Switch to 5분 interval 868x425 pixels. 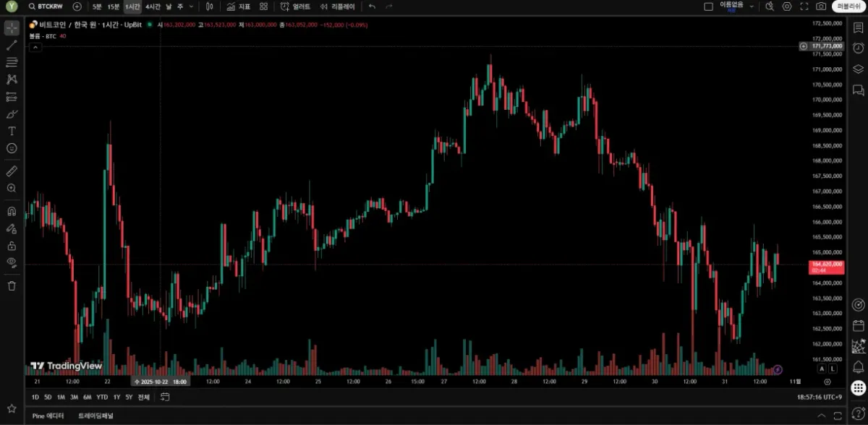97,7
